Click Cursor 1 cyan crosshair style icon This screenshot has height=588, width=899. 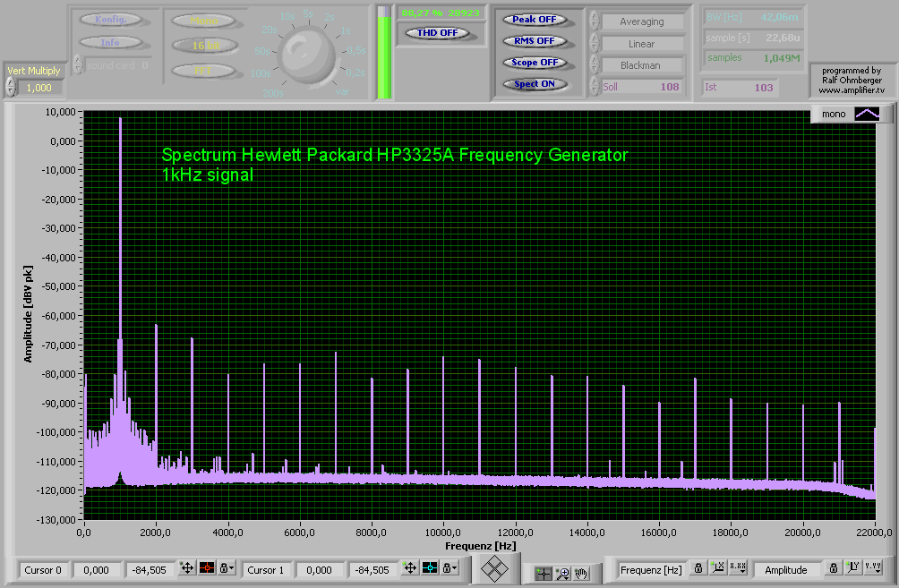coord(430,568)
